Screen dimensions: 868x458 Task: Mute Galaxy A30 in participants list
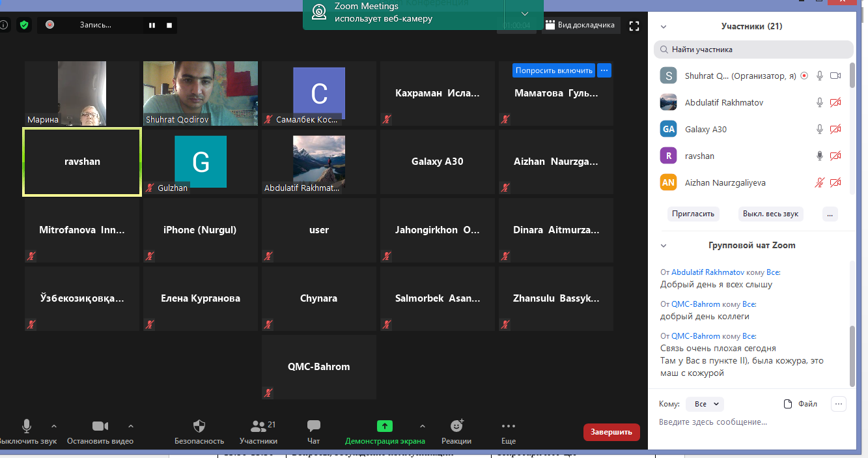tap(820, 129)
